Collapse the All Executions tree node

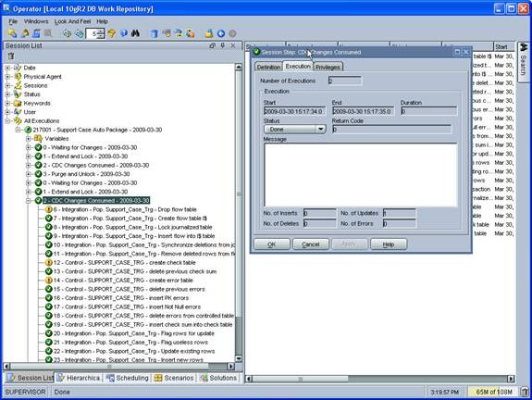7,120
